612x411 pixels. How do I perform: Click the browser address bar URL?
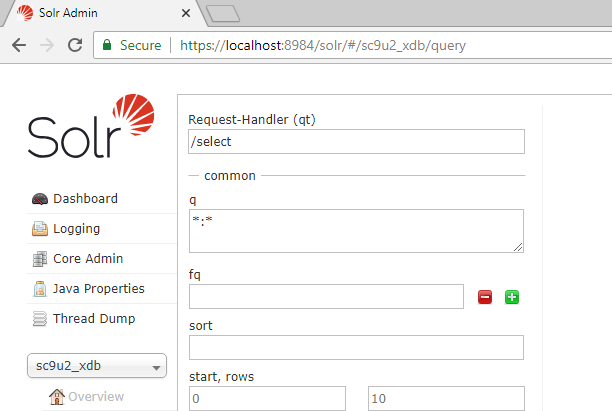click(323, 46)
